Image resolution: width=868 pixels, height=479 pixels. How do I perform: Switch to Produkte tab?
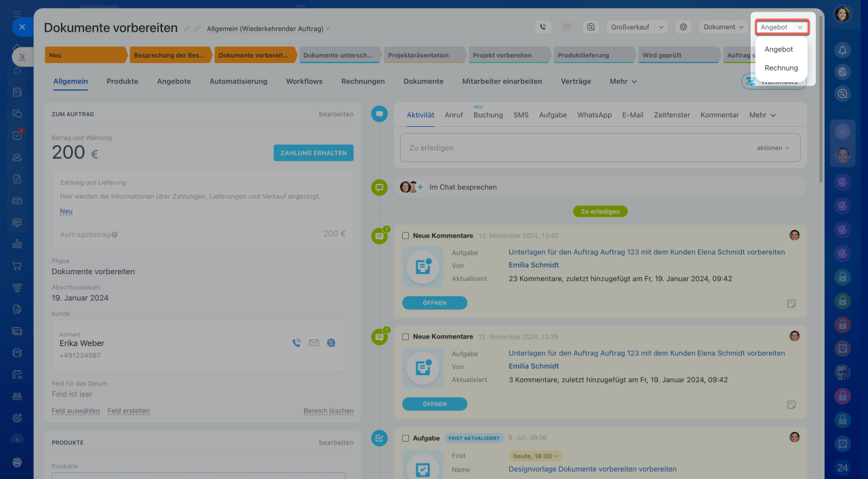point(122,81)
